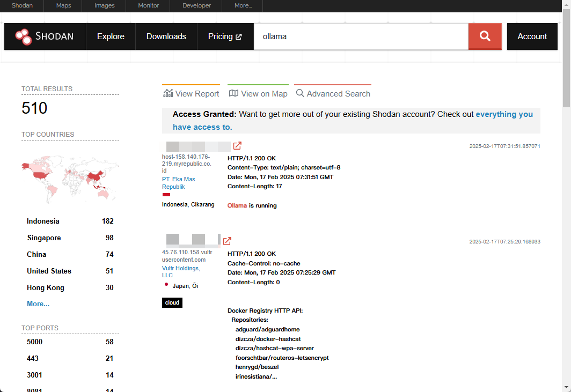Open PT. Eka Mas Republik organization link
The width and height of the screenshot is (571, 392).
click(x=178, y=183)
